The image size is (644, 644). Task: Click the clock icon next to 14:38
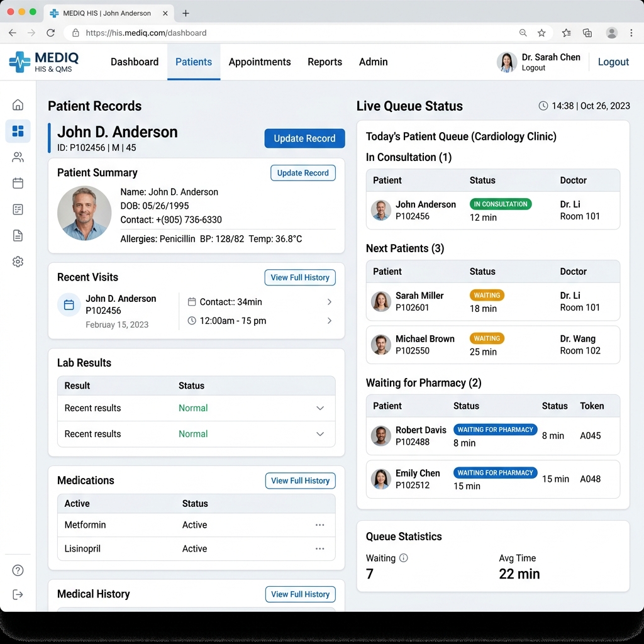click(543, 106)
